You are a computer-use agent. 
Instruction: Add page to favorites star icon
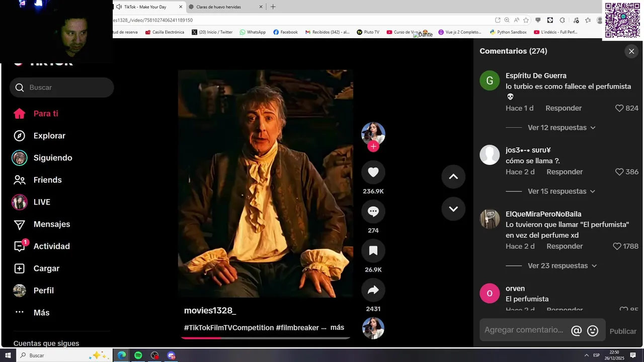tap(526, 20)
